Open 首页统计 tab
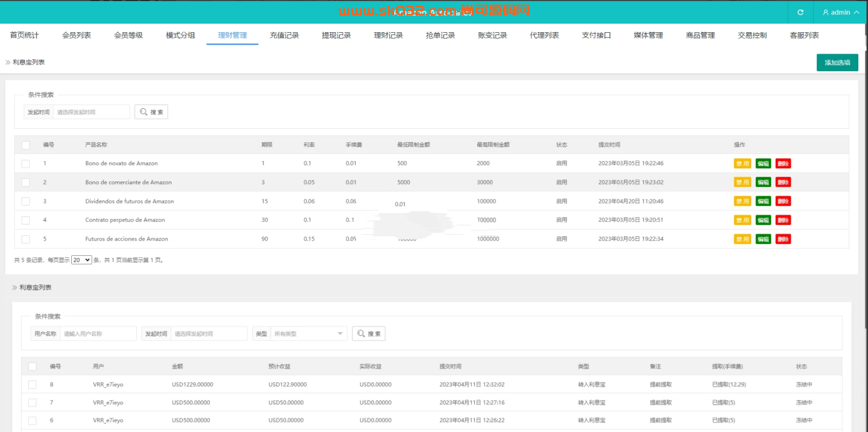Viewport: 868px width, 432px height. point(25,35)
